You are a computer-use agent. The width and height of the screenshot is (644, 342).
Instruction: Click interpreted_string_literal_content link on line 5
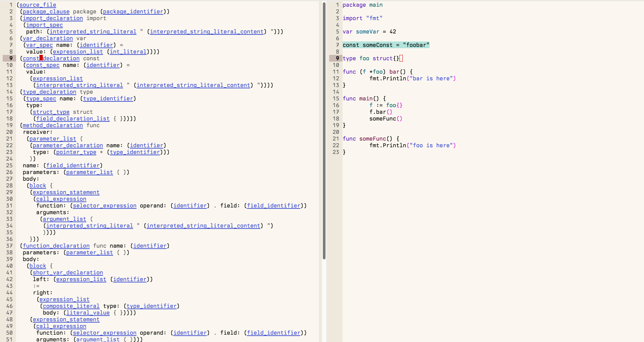click(x=207, y=32)
